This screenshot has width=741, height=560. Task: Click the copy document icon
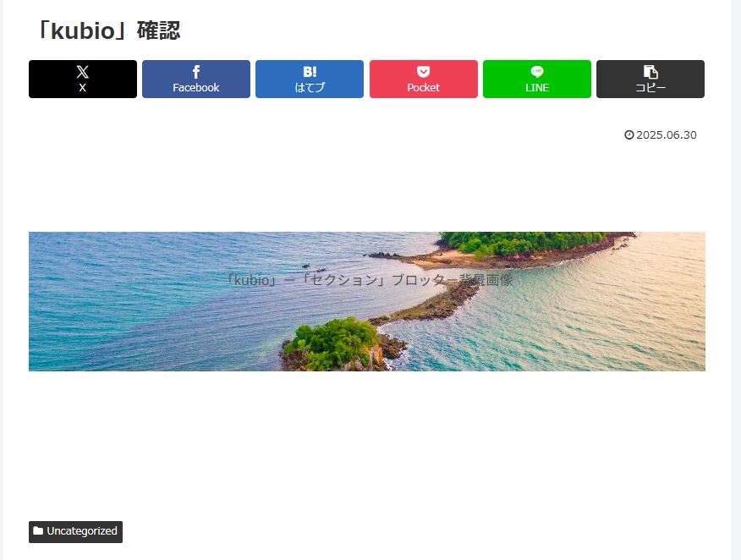click(x=650, y=72)
